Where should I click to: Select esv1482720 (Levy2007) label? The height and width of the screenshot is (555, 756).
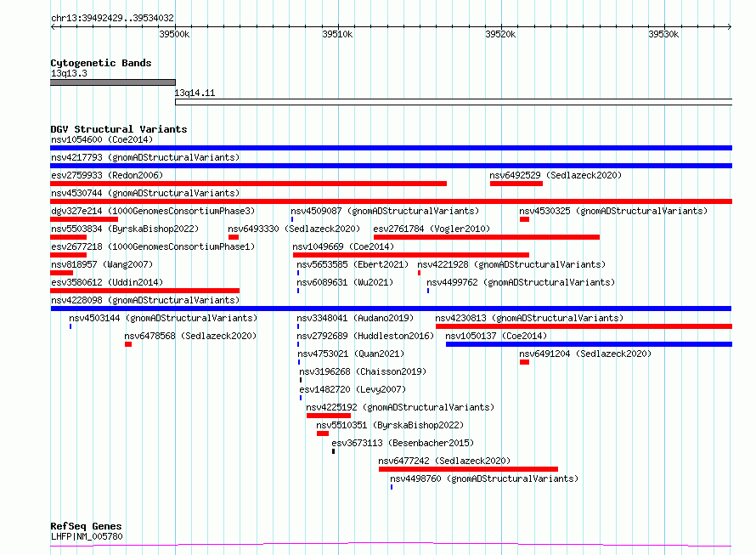tap(353, 389)
